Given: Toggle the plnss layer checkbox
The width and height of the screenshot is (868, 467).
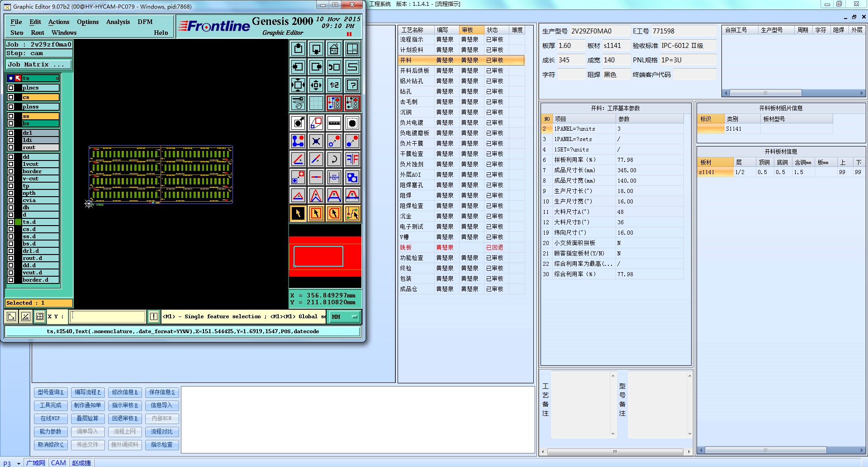Looking at the screenshot, I should point(11,107).
